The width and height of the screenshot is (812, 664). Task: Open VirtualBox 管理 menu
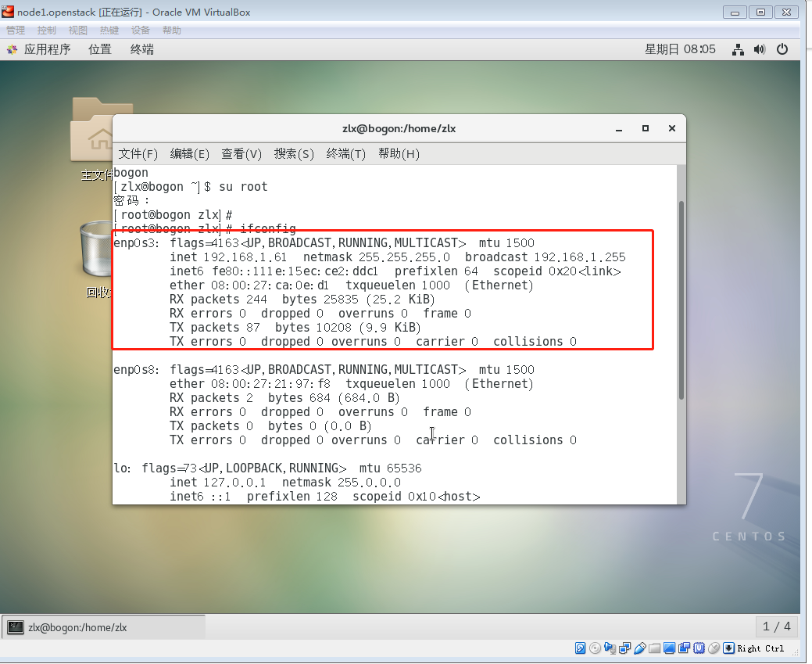16,31
